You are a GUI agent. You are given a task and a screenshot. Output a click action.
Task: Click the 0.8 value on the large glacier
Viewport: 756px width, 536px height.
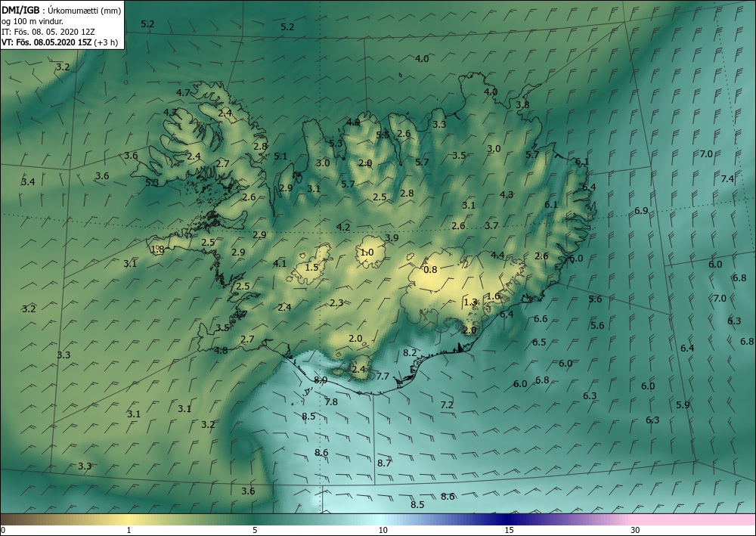click(430, 269)
